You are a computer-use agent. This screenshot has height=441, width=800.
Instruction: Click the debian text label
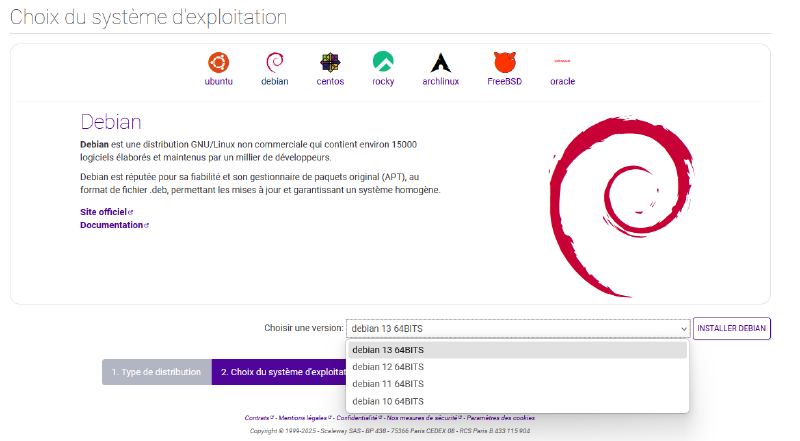point(274,81)
